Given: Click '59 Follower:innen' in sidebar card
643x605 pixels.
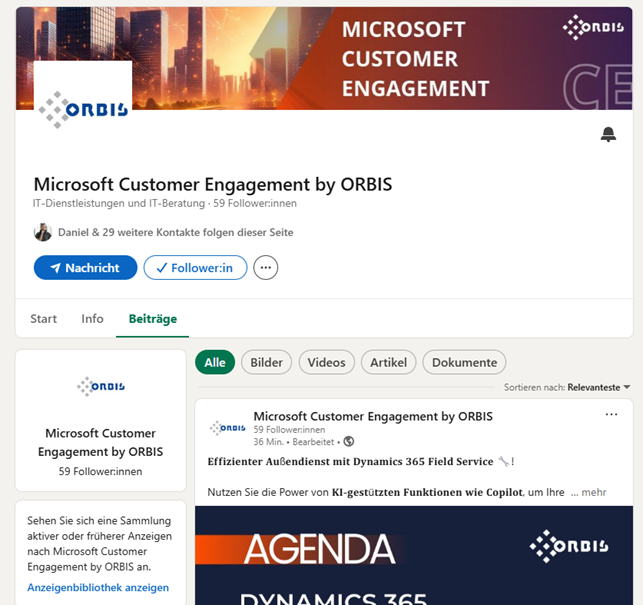Looking at the screenshot, I should tap(100, 472).
